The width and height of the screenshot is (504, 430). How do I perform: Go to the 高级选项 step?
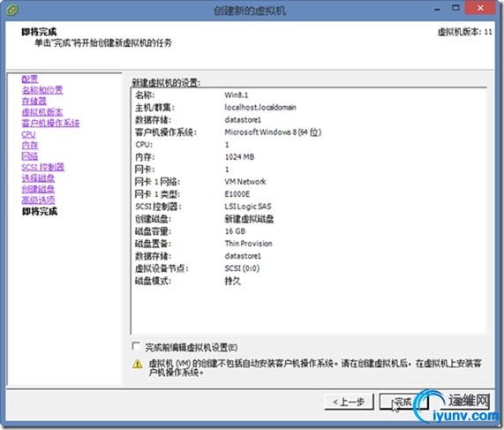(x=38, y=200)
